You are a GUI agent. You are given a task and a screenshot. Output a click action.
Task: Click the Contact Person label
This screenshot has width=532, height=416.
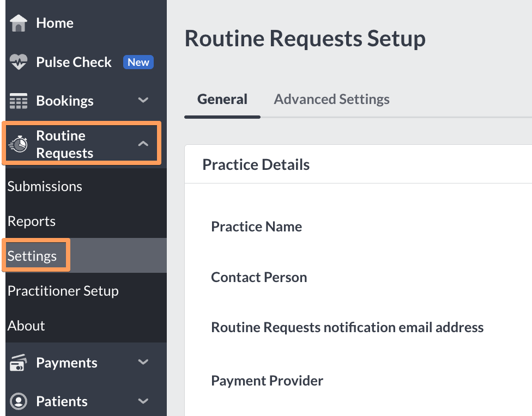pos(259,277)
